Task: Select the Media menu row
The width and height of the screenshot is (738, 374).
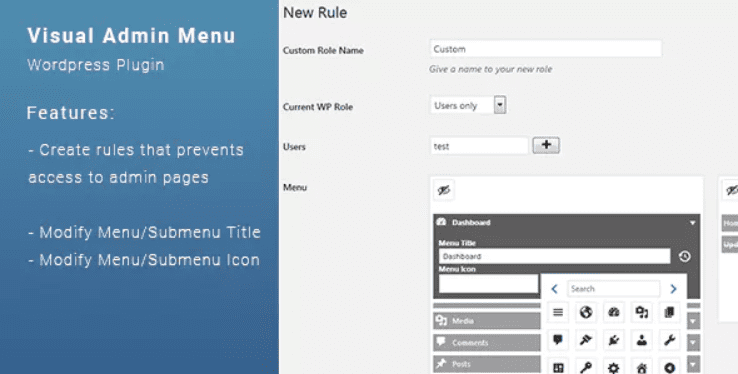Action: coord(487,321)
